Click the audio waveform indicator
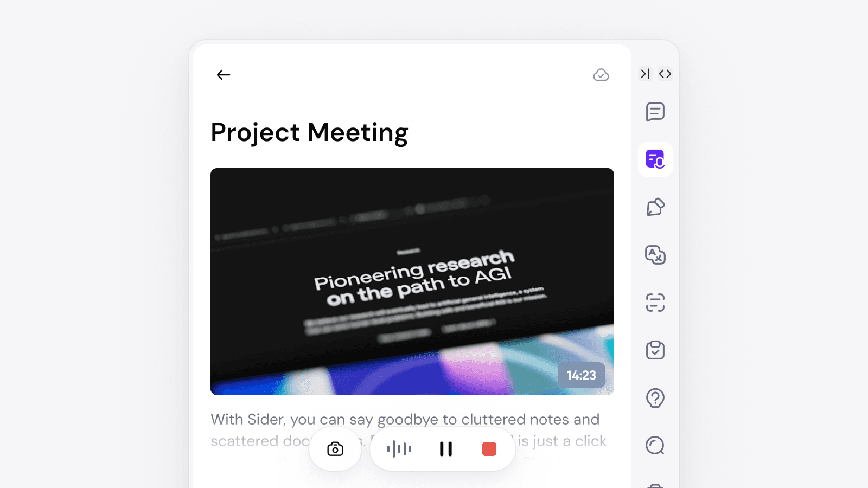The width and height of the screenshot is (868, 488). coord(399,449)
